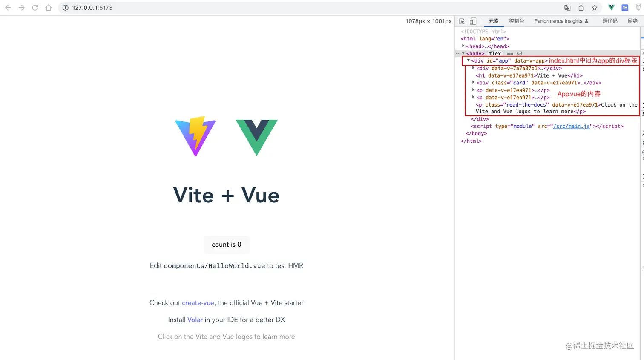The image size is (644, 360).
Task: Switch to the 控制台 tab
Action: coord(517,21)
